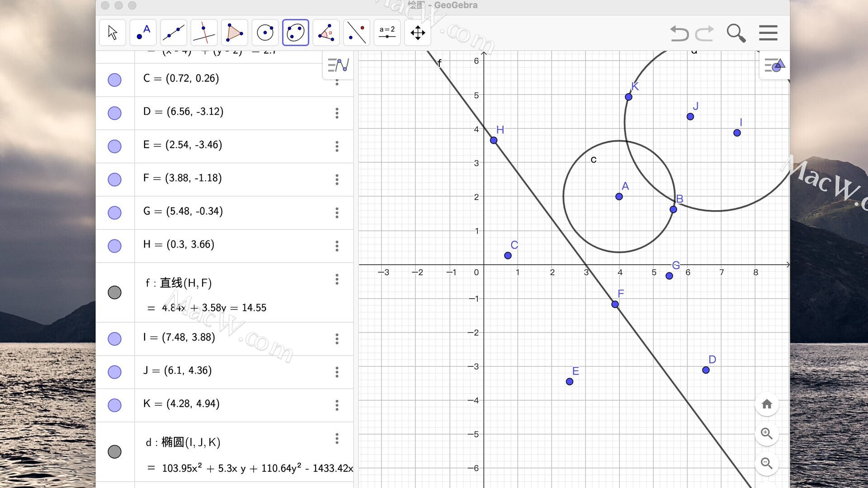Image resolution: width=868 pixels, height=488 pixels.
Task: Undo the last action
Action: (x=679, y=33)
